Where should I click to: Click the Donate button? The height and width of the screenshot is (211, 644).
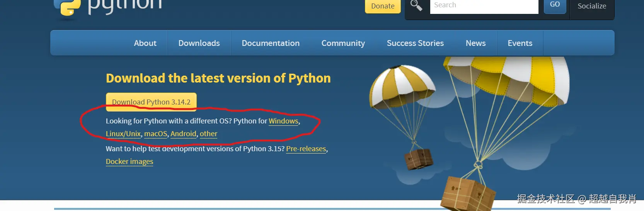pyautogui.click(x=383, y=6)
